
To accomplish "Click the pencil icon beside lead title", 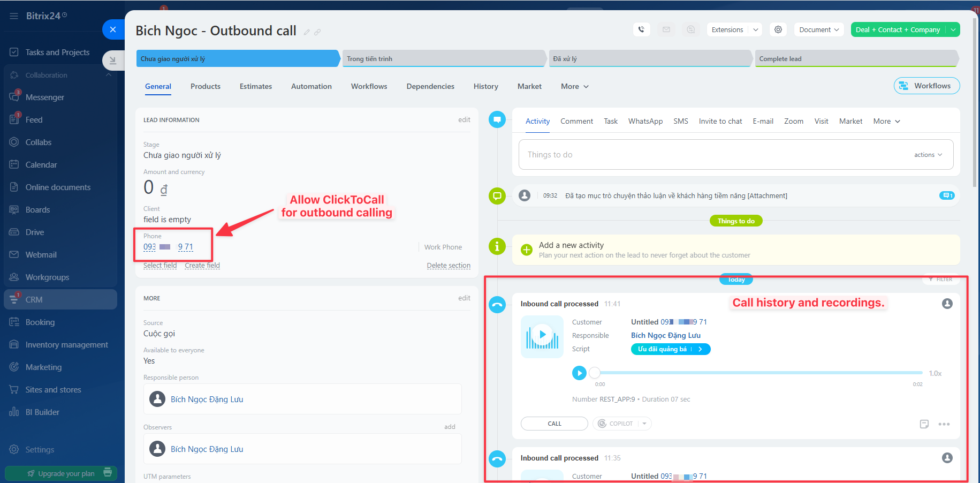I will point(307,32).
